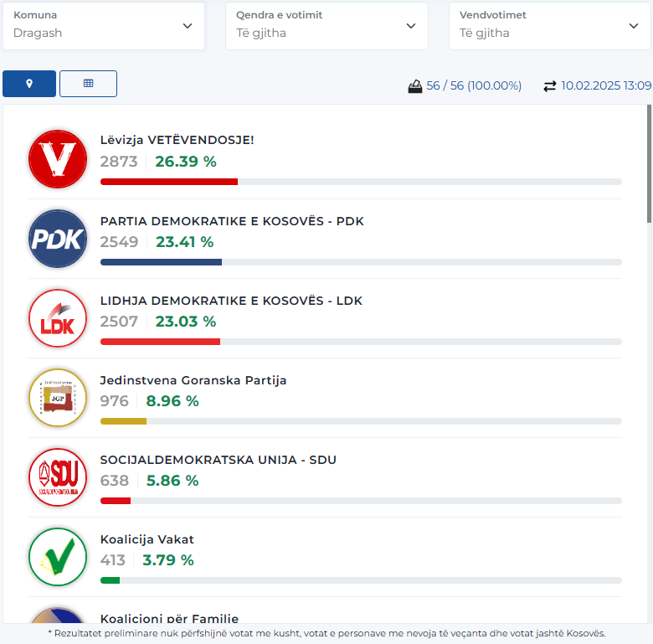The width and height of the screenshot is (653, 644).
Task: Open the Vendvotimet dropdown
Action: point(550,26)
